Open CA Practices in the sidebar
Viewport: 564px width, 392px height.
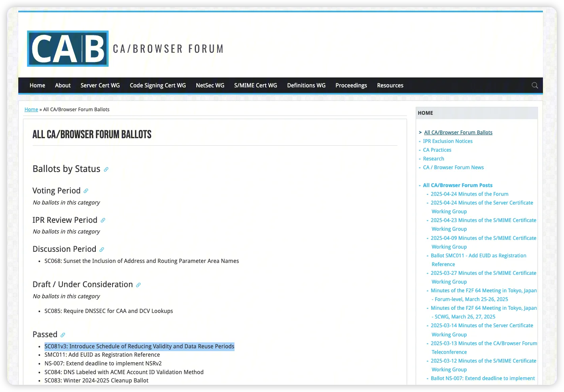click(x=437, y=150)
